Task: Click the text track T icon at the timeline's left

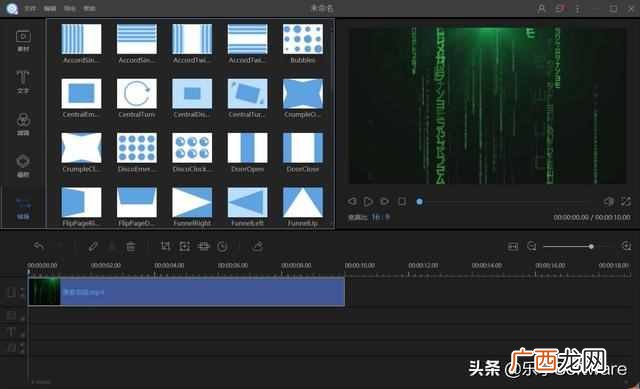Action: click(12, 332)
